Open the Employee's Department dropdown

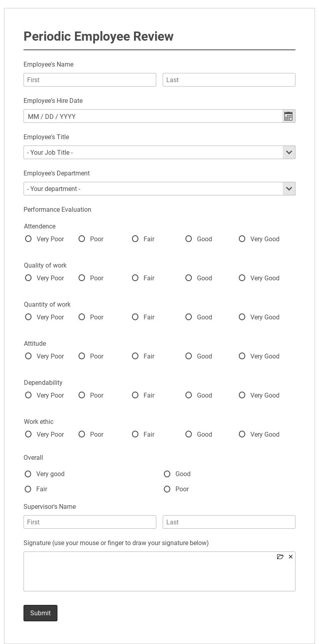pyautogui.click(x=159, y=189)
